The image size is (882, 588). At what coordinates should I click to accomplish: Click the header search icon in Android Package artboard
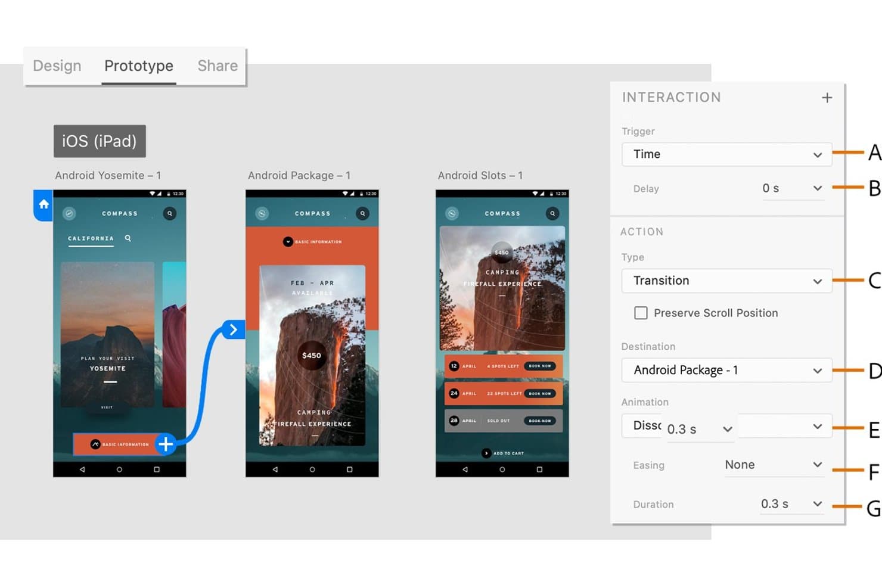click(362, 213)
